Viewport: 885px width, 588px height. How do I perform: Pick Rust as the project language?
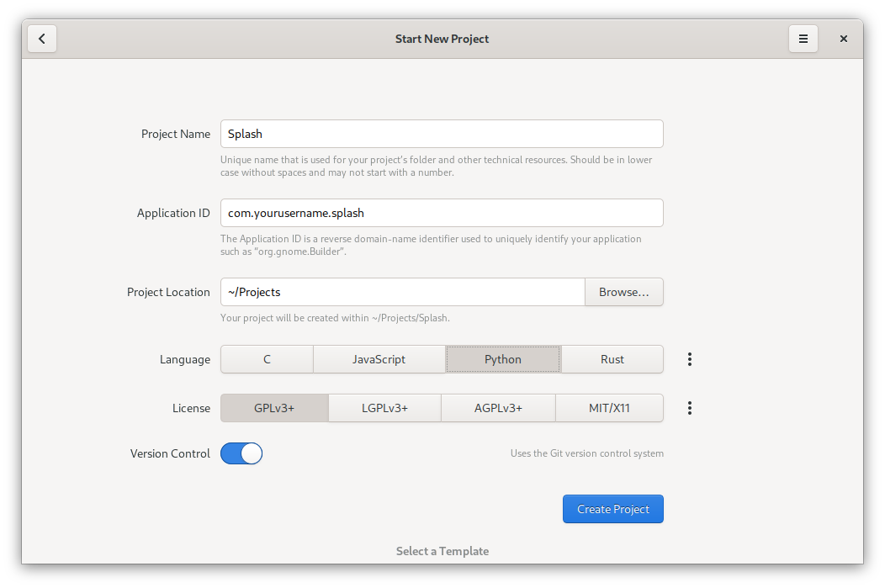pyautogui.click(x=612, y=359)
